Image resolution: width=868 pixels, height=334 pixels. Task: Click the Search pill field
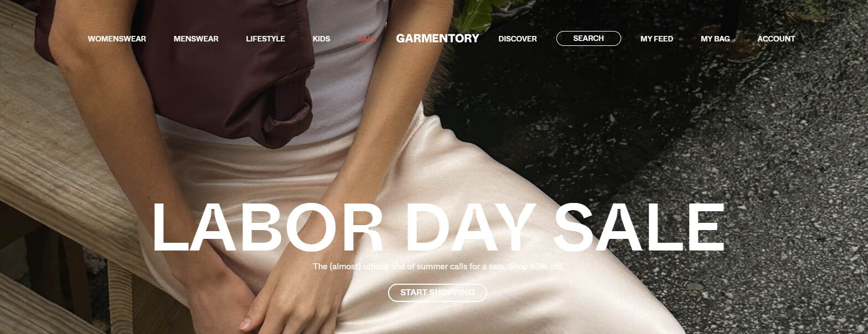588,38
